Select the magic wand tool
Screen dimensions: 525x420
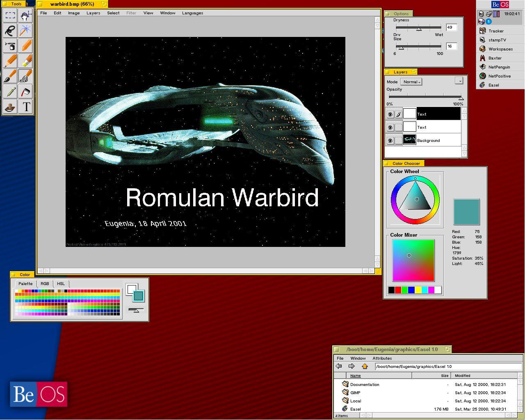[x=25, y=31]
